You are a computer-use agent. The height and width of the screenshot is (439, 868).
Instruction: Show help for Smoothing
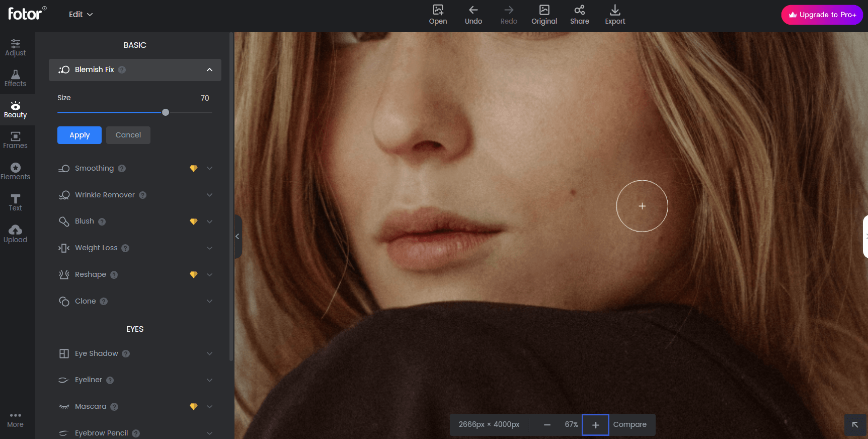(x=122, y=169)
